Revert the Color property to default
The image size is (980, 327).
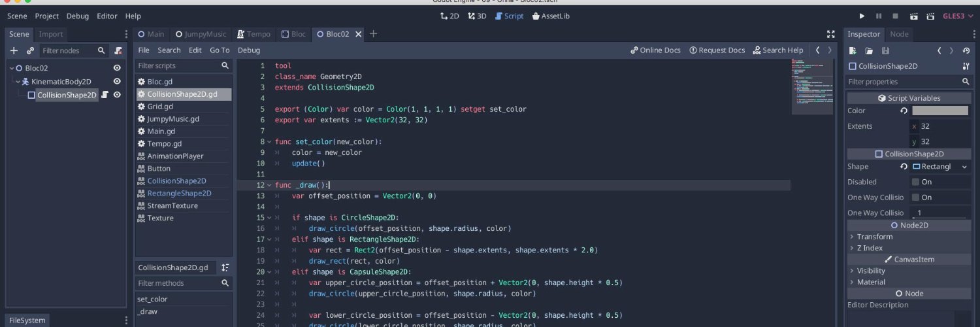click(904, 111)
